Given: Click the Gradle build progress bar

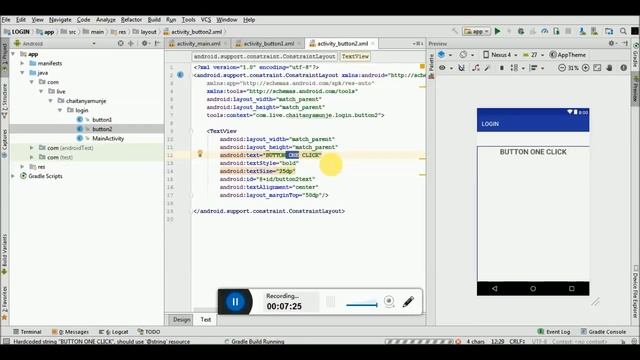Looking at the screenshot, I should click(418, 341).
